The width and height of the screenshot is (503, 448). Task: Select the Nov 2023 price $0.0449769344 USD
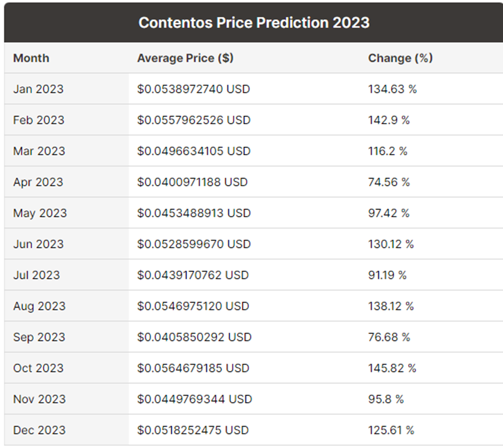point(194,399)
